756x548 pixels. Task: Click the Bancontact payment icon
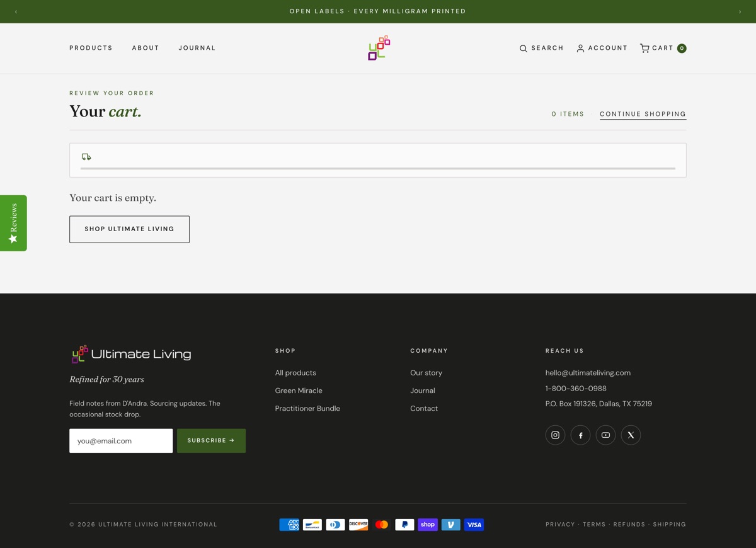[312, 525]
